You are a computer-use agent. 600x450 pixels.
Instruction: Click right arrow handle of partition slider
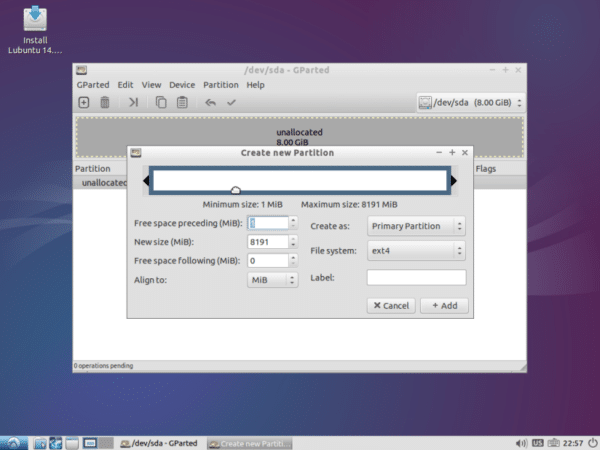[454, 181]
